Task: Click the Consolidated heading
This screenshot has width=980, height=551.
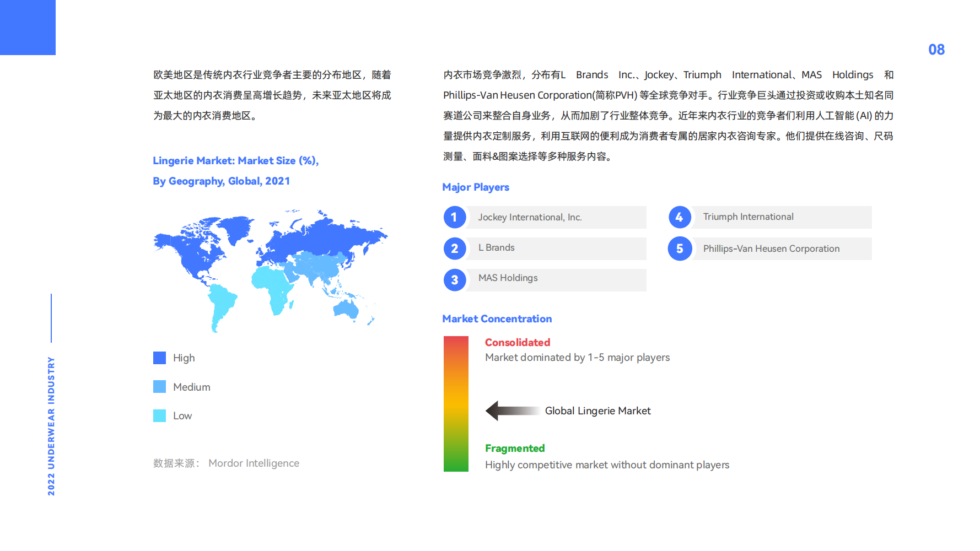Action: tap(517, 342)
